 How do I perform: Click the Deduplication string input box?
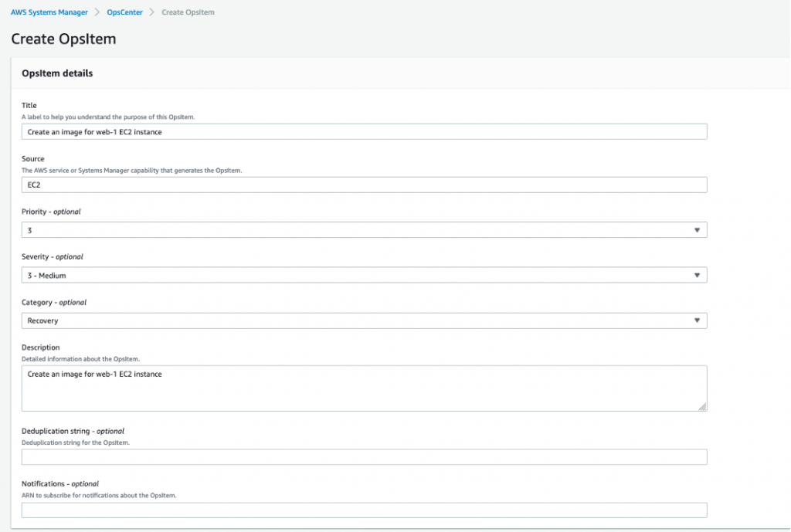coord(363,456)
